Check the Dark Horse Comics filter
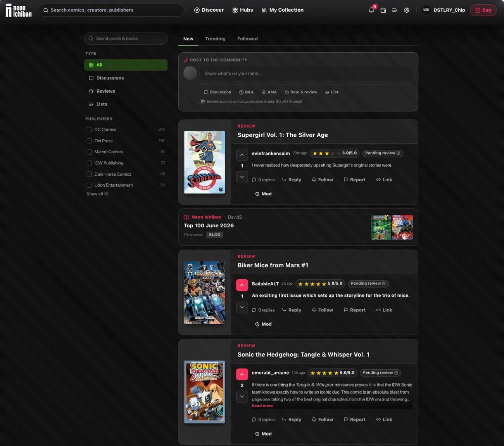This screenshot has width=504, height=446. click(89, 174)
